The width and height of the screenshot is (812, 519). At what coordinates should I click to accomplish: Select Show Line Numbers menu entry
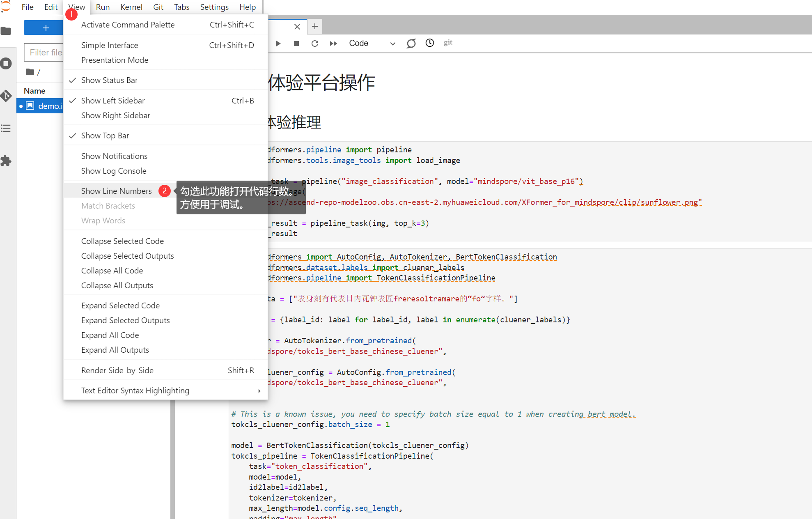pyautogui.click(x=116, y=191)
